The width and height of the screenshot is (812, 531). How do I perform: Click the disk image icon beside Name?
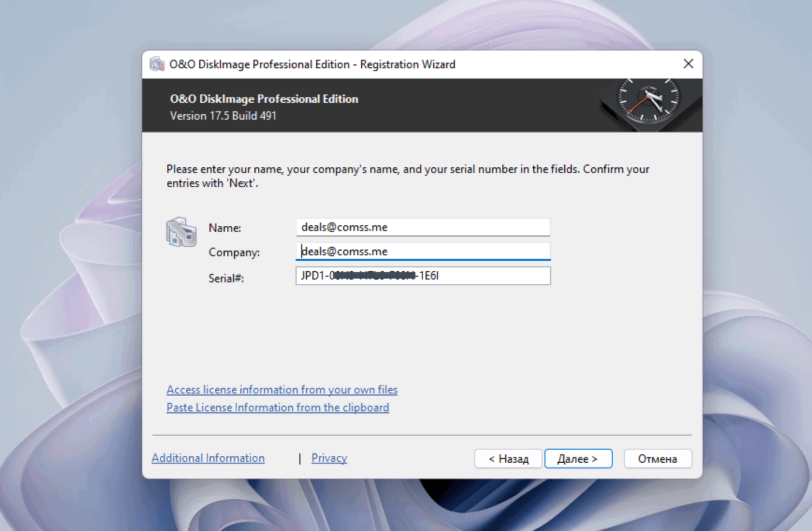click(181, 232)
